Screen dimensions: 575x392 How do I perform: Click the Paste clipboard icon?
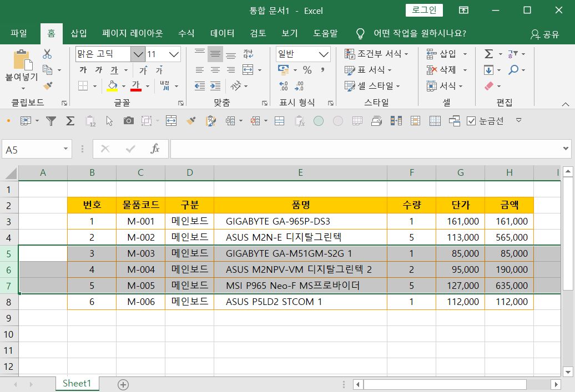(23, 60)
